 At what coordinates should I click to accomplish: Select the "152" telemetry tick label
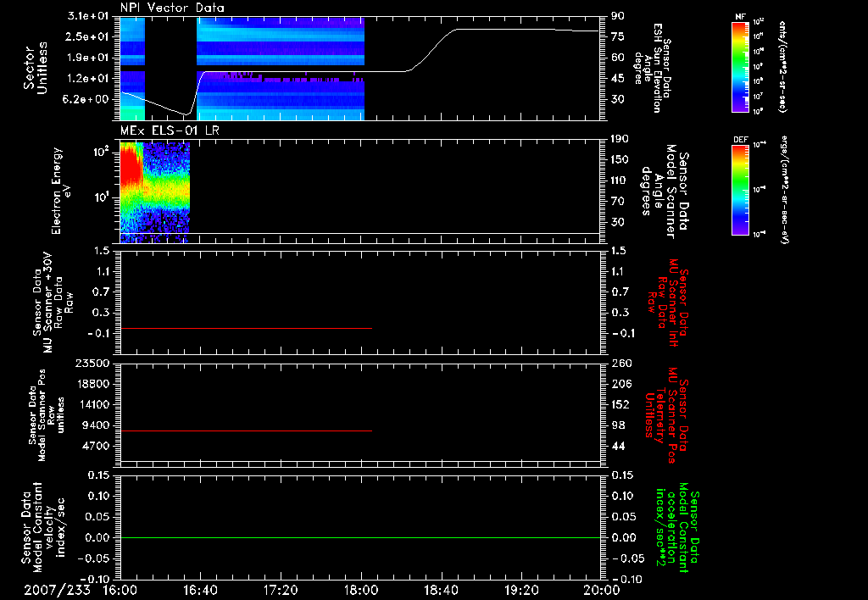(x=621, y=404)
